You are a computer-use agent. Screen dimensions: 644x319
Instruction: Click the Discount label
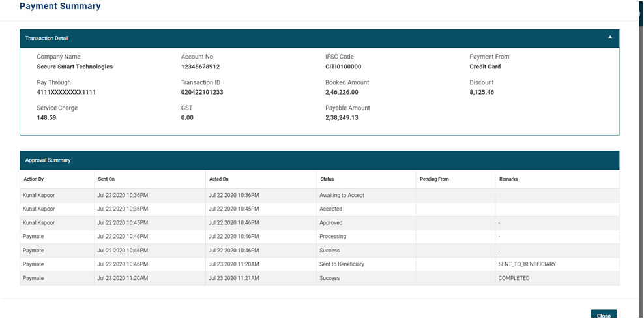pyautogui.click(x=482, y=82)
